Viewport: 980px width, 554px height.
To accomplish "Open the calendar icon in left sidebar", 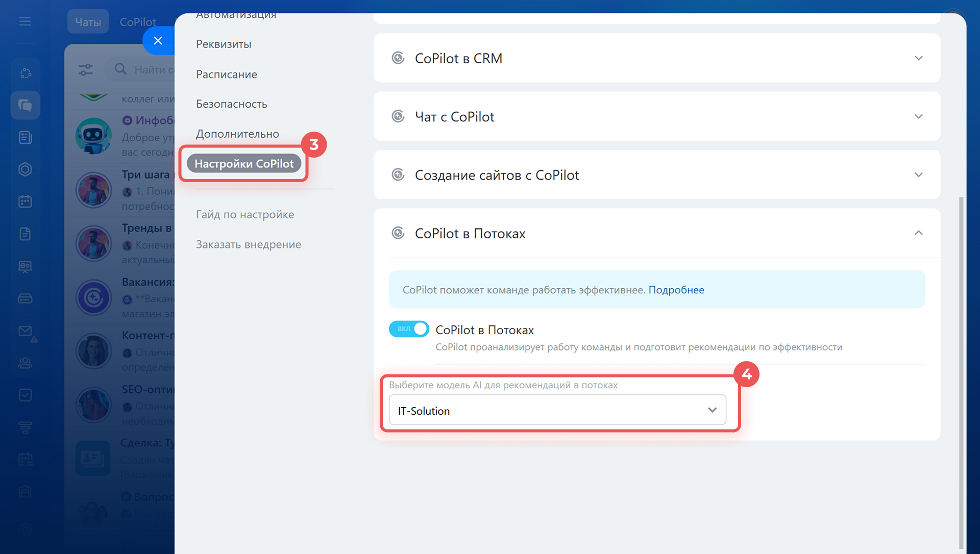I will (25, 202).
